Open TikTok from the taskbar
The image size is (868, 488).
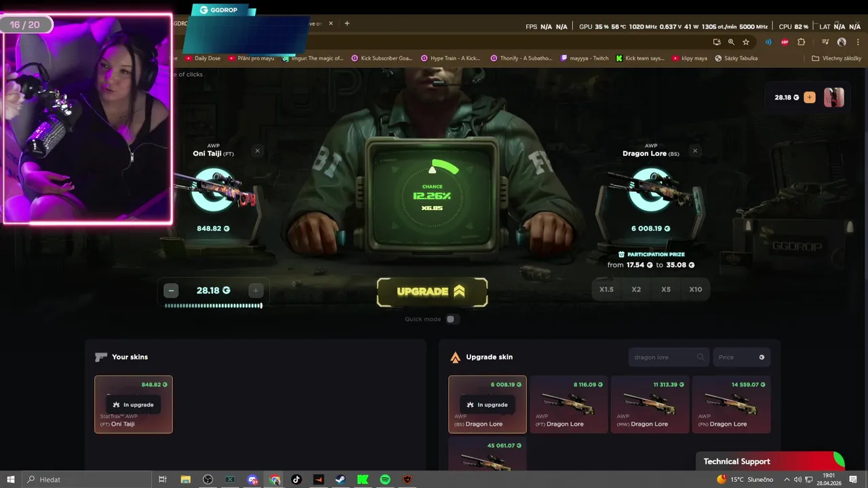tap(296, 479)
